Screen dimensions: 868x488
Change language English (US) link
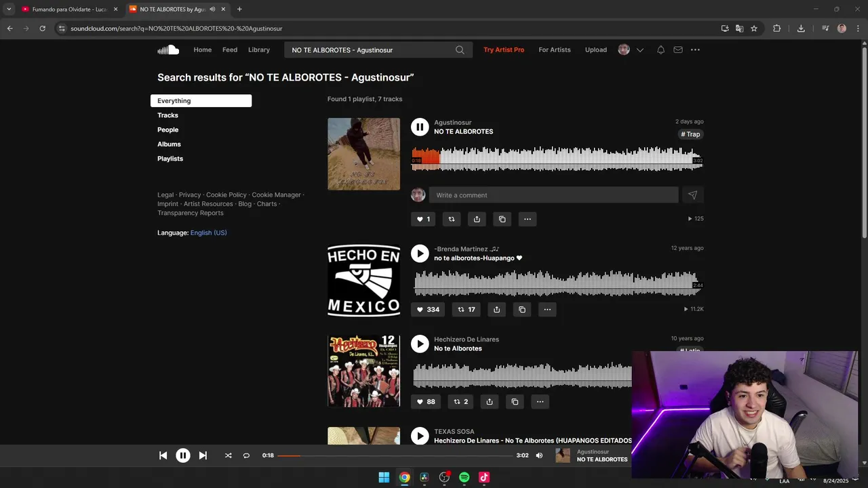(x=209, y=232)
